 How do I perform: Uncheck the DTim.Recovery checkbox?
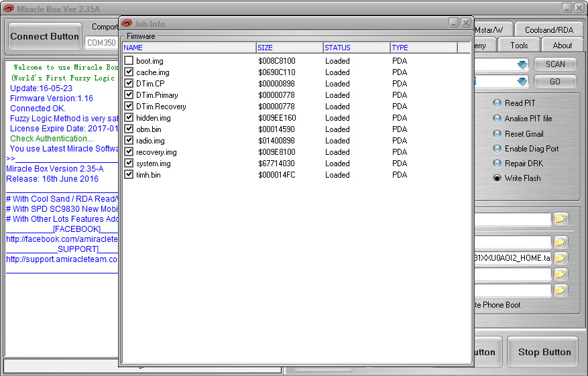click(x=129, y=106)
